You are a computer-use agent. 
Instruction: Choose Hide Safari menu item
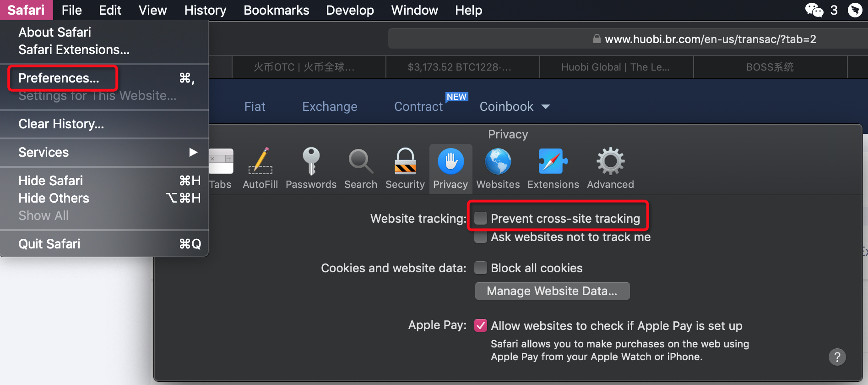point(104,181)
